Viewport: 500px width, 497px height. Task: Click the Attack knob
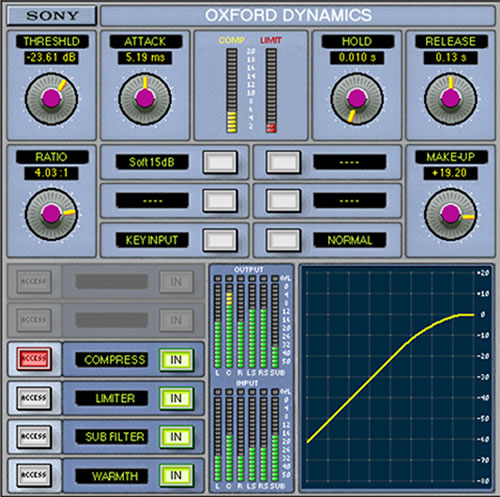tap(145, 99)
